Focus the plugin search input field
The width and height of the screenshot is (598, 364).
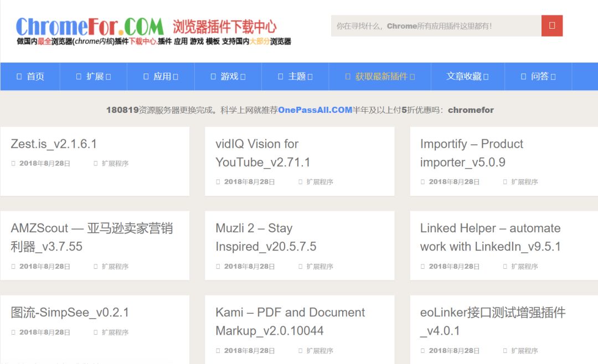[x=436, y=25]
